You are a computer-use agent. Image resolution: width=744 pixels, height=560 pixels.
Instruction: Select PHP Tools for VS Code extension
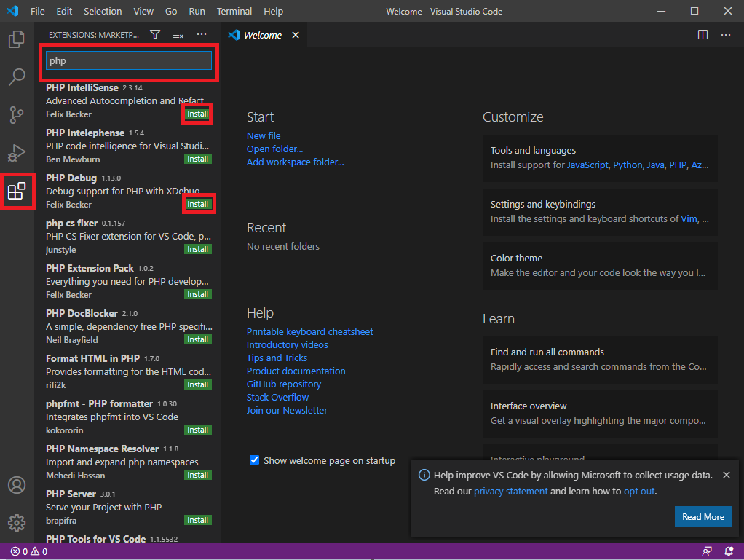(129, 539)
